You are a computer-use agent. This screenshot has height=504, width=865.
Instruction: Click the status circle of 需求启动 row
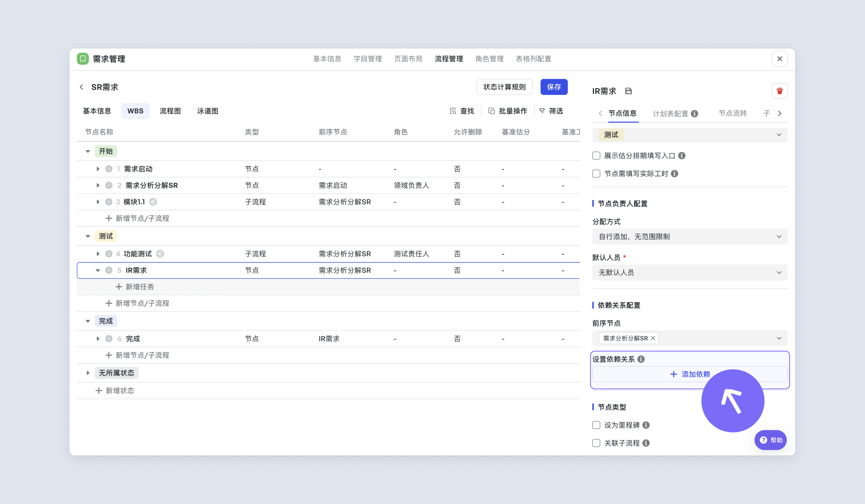[109, 169]
